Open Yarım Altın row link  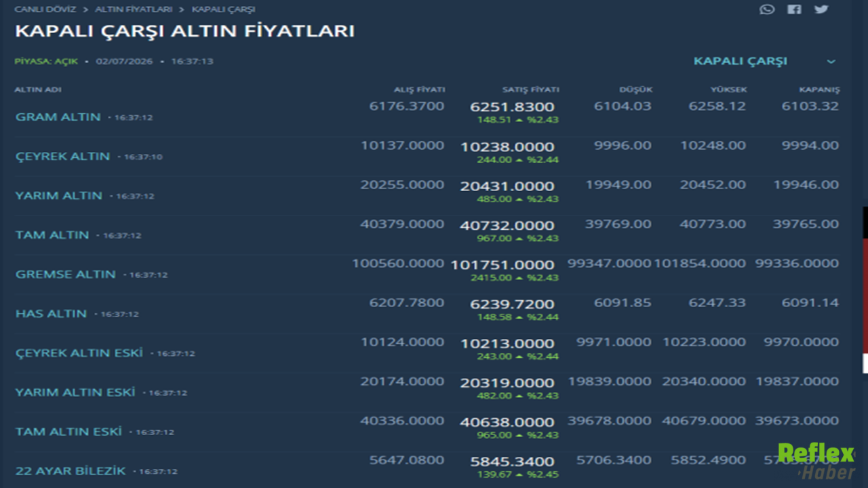(x=59, y=195)
